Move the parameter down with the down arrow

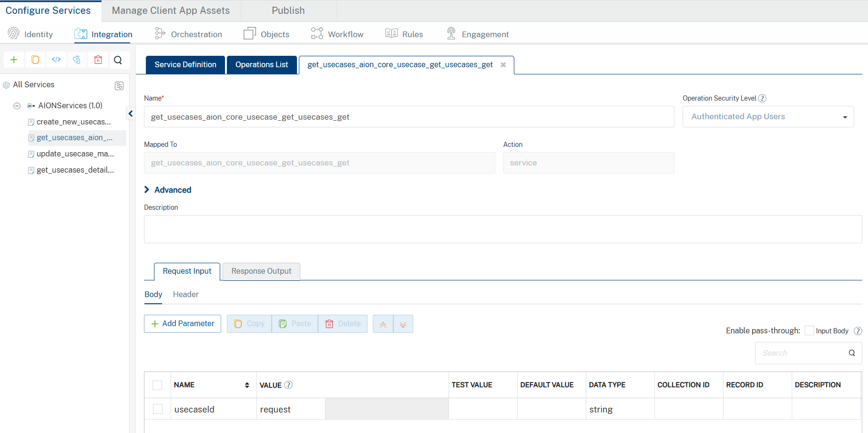(x=403, y=324)
